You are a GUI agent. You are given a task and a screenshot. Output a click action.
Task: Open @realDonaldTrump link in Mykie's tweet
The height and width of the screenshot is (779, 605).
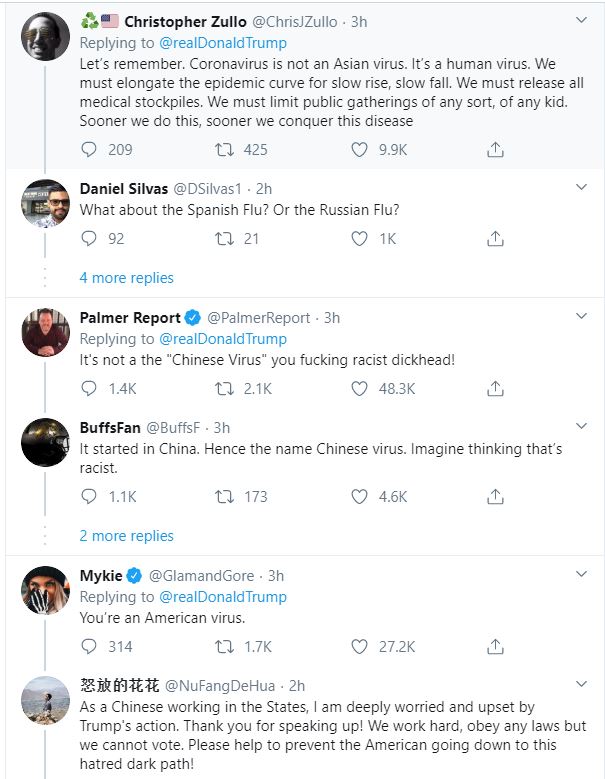point(222,596)
